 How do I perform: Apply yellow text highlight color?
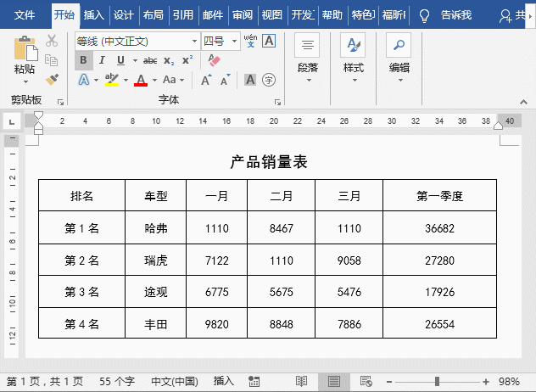click(x=112, y=80)
